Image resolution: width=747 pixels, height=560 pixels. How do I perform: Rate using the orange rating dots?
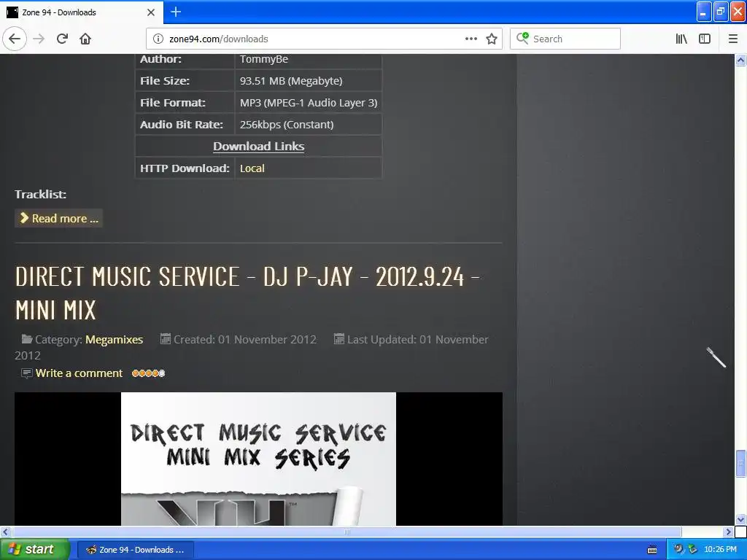pos(148,373)
